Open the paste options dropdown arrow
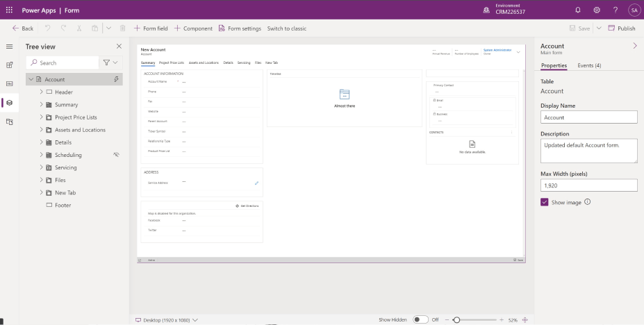The width and height of the screenshot is (644, 325). point(108,28)
